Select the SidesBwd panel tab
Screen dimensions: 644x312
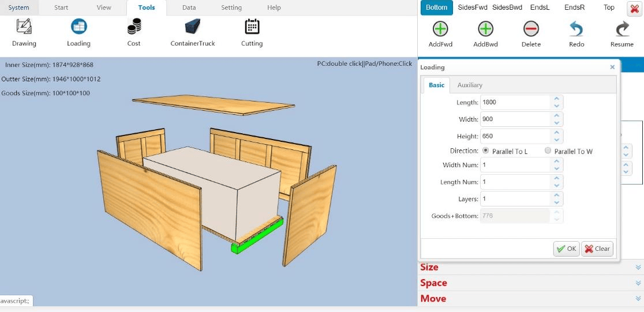[x=507, y=7]
